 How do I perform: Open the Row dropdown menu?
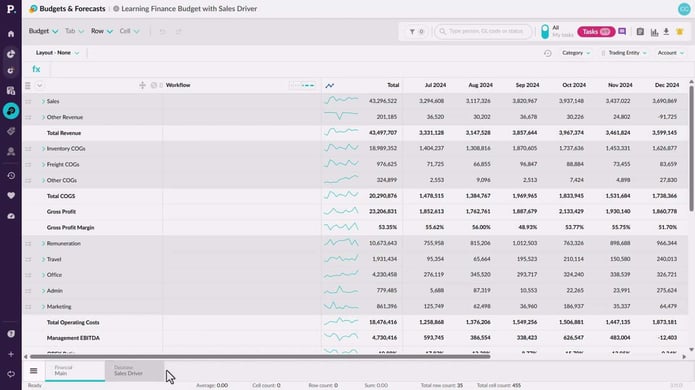coord(102,31)
